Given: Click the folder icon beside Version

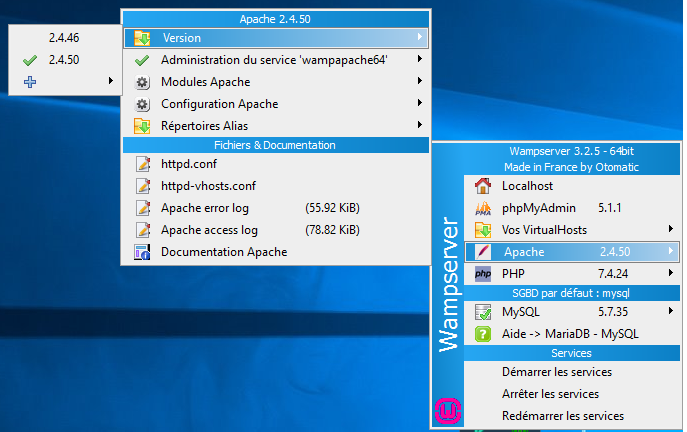Looking at the screenshot, I should pyautogui.click(x=142, y=38).
